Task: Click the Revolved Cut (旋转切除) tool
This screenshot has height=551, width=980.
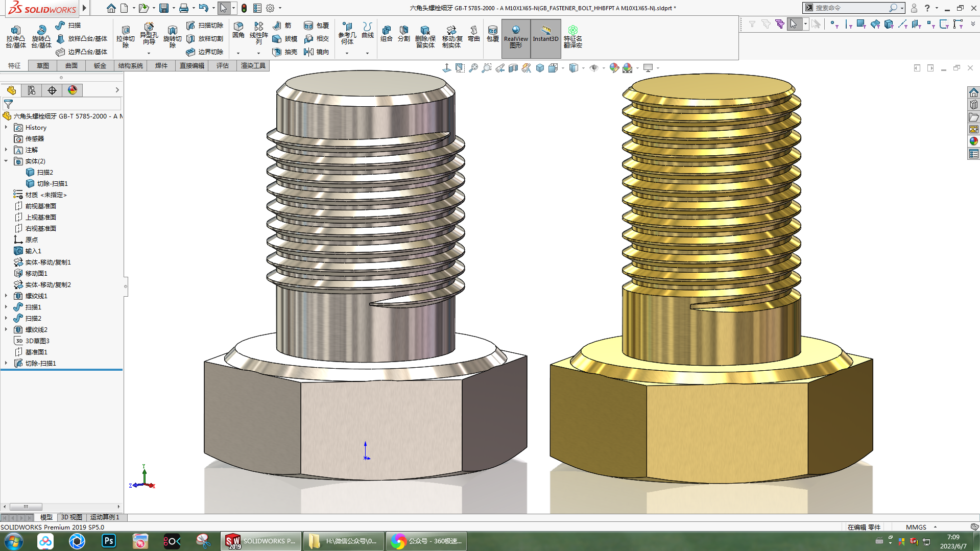Action: click(172, 37)
